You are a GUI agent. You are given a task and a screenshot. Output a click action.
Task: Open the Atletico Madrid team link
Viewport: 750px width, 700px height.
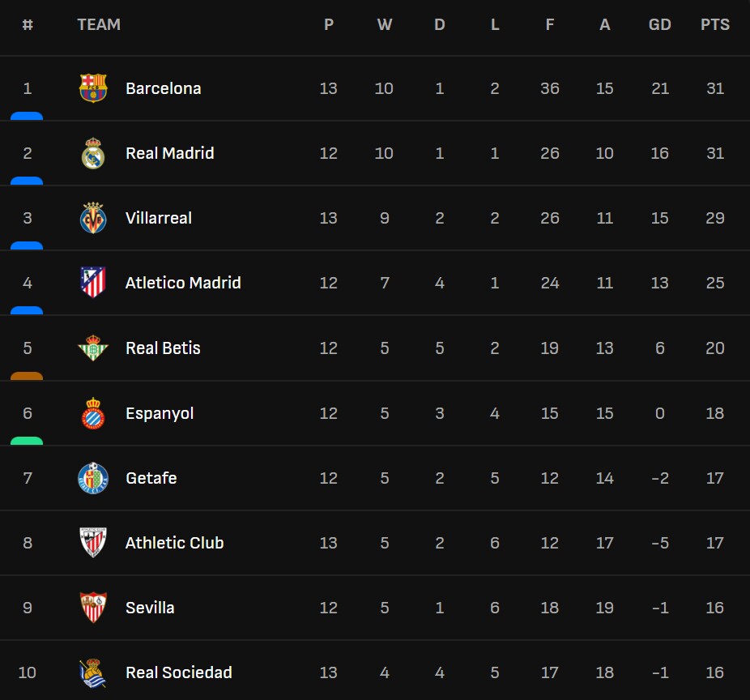(x=183, y=283)
